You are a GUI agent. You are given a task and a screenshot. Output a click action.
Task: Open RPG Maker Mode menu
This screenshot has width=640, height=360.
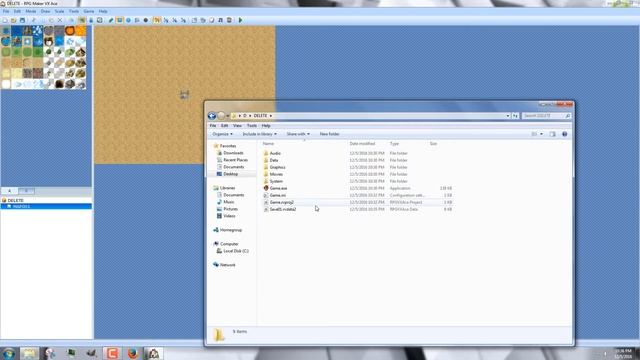(x=31, y=11)
